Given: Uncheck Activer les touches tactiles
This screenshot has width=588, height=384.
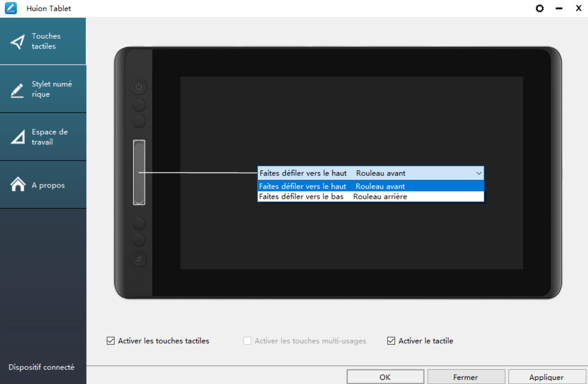Looking at the screenshot, I should tap(111, 341).
